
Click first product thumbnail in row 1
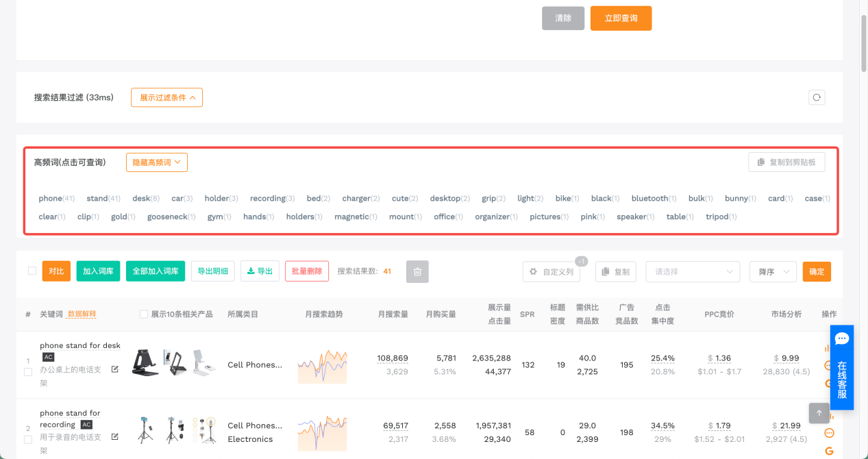coord(145,362)
